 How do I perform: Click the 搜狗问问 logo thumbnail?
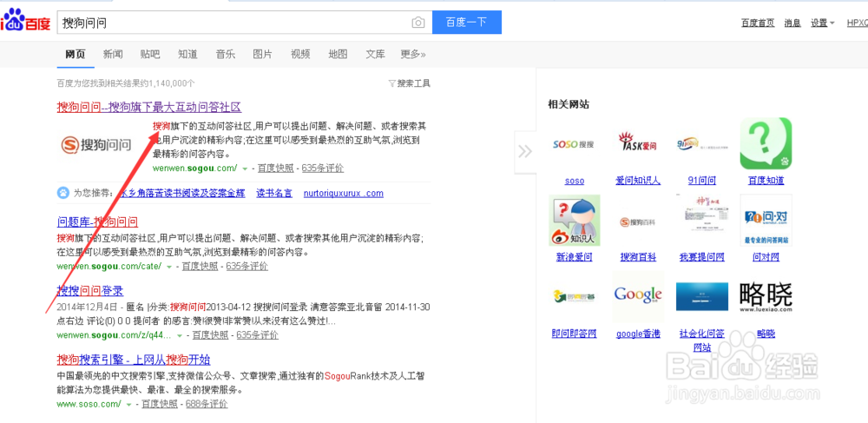coord(96,145)
